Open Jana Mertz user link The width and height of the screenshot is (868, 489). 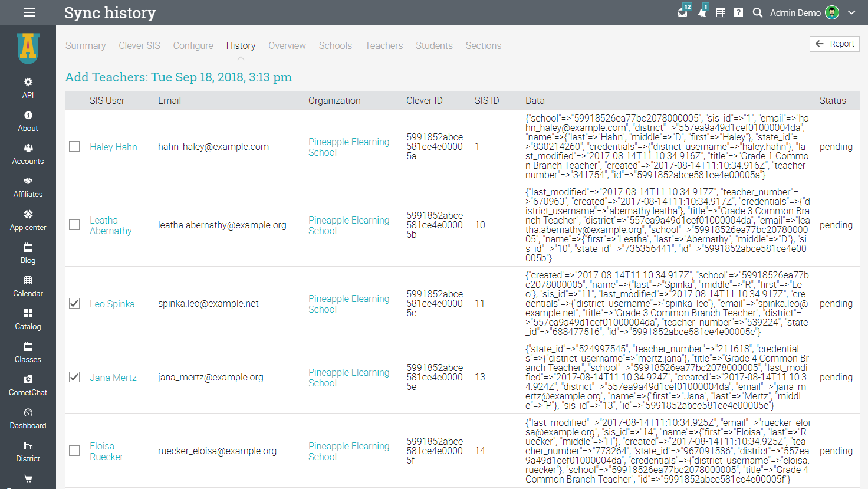click(x=113, y=378)
